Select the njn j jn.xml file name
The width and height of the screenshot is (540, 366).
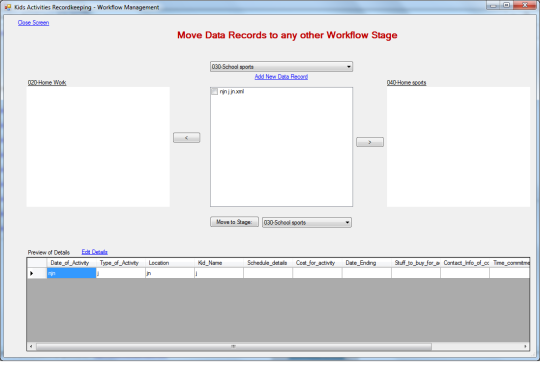tap(232, 92)
